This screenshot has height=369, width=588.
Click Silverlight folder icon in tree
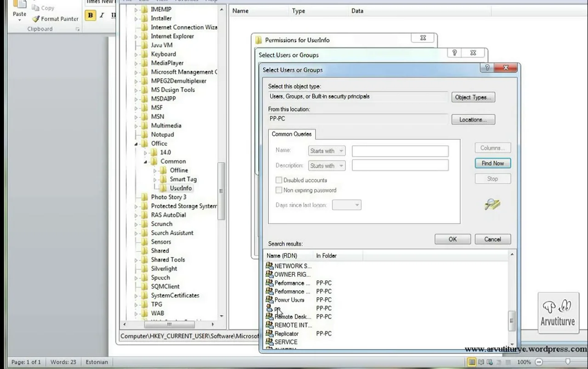click(x=145, y=268)
